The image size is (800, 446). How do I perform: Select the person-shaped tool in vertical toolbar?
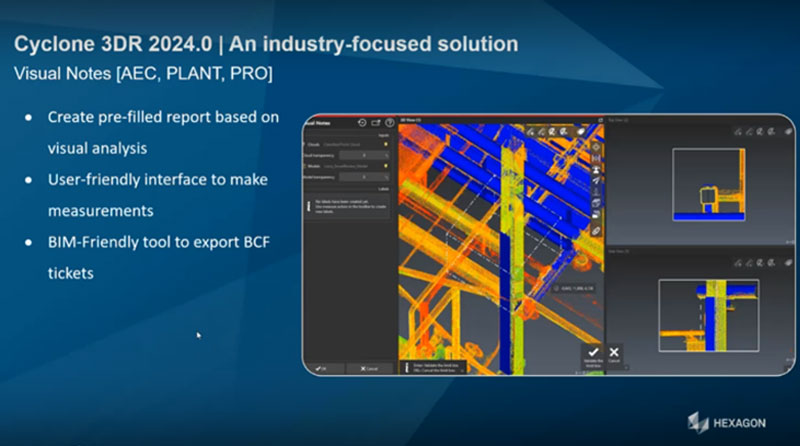(x=596, y=169)
